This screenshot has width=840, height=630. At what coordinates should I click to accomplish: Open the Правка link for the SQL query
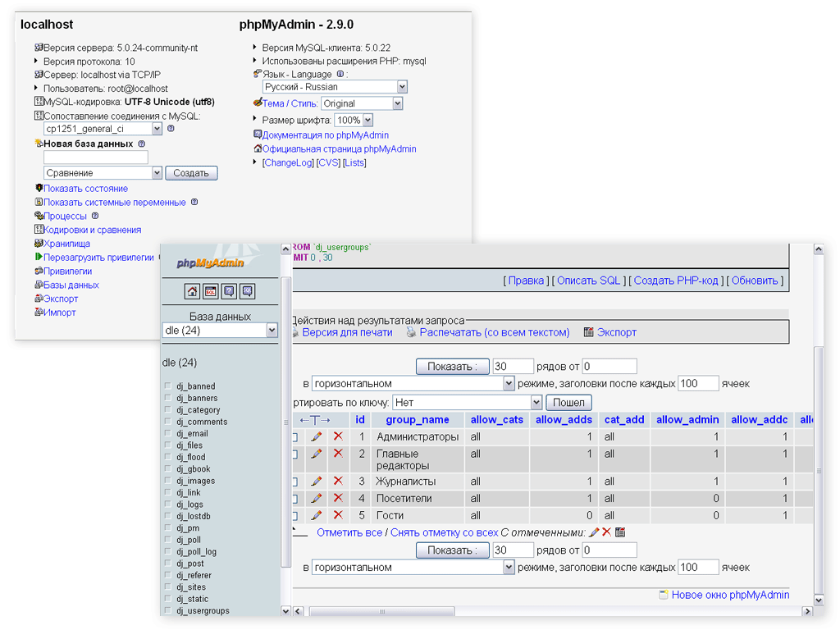(526, 281)
